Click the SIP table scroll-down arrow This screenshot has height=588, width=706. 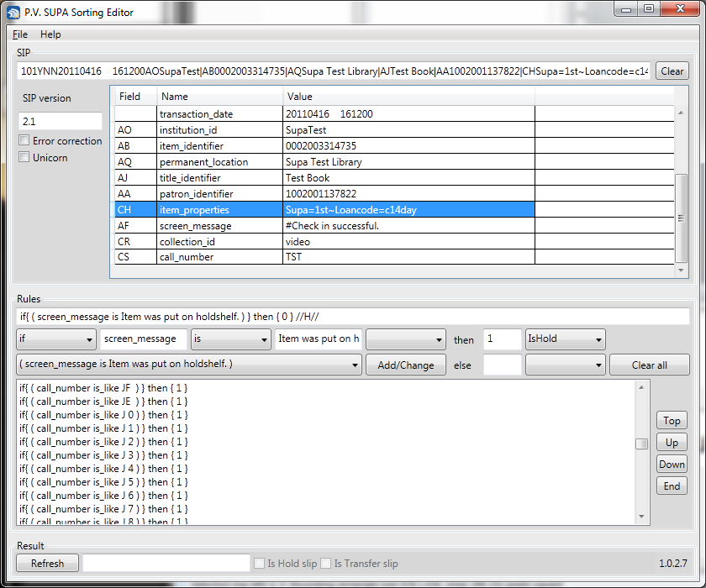click(681, 270)
